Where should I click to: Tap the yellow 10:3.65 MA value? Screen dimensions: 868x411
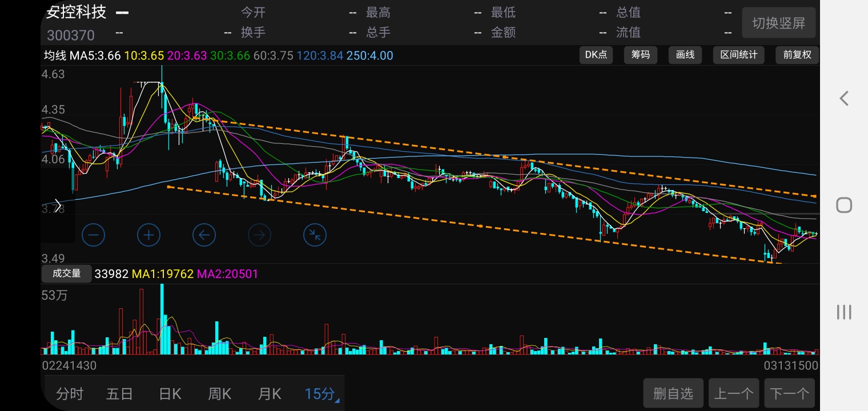(144, 55)
